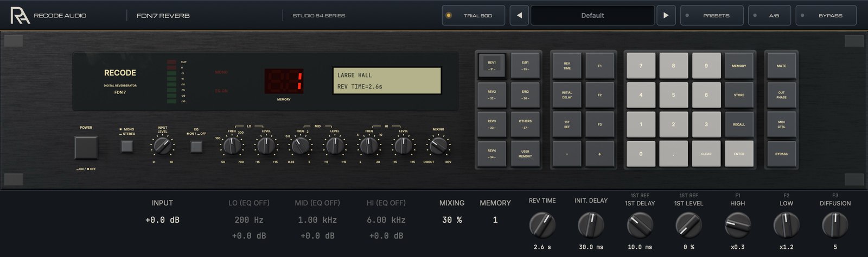Click numeric keypad key 8

pyautogui.click(x=673, y=66)
